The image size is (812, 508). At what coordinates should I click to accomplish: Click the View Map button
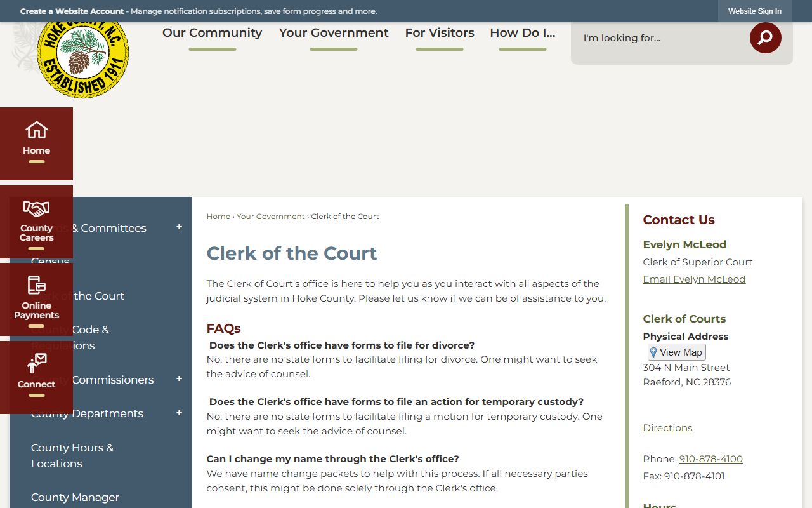click(x=676, y=352)
